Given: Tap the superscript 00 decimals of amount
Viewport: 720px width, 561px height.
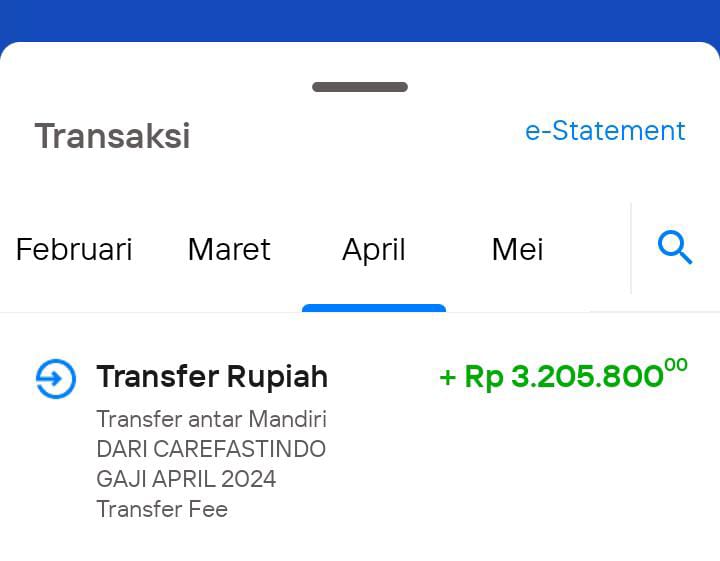Looking at the screenshot, I should click(x=676, y=365).
